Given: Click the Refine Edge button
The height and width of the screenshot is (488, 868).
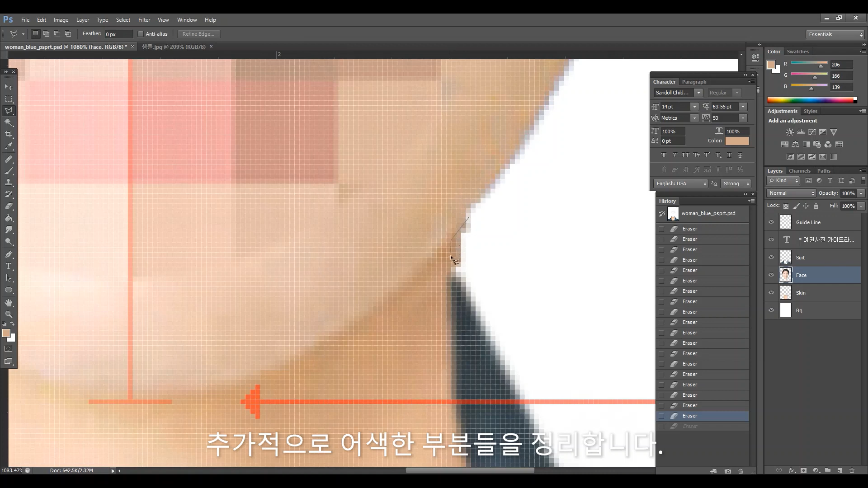Looking at the screenshot, I should click(198, 34).
